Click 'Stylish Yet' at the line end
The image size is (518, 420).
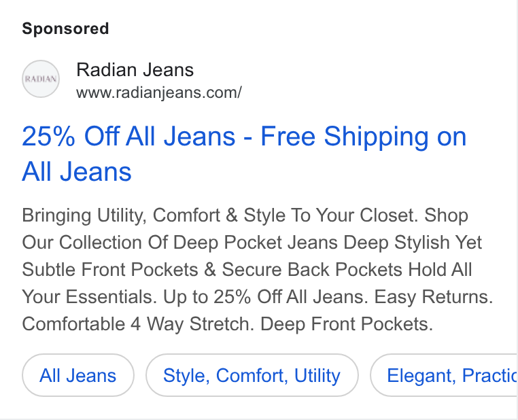(x=438, y=243)
